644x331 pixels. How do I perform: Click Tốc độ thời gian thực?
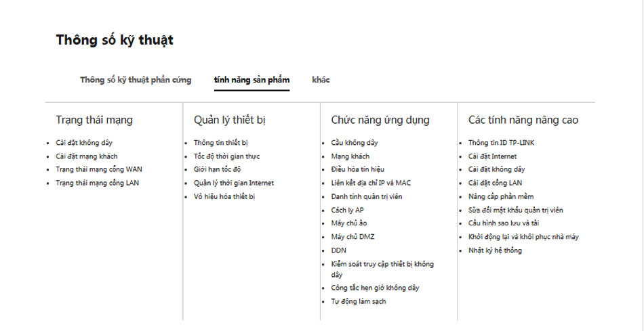[x=226, y=156]
